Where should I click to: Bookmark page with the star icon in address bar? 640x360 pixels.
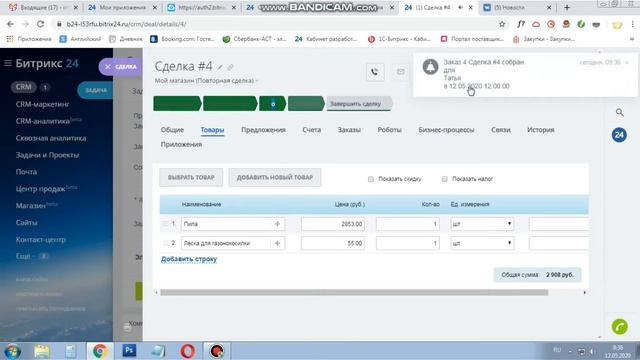click(502, 24)
